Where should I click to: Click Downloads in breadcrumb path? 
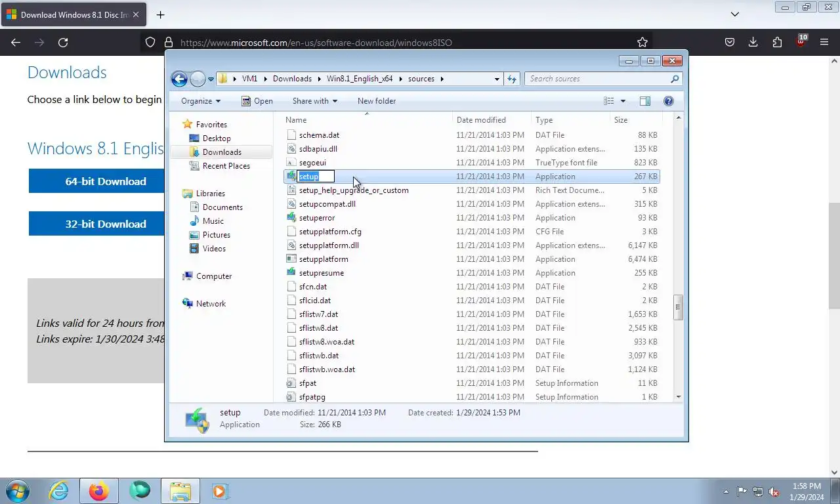click(292, 79)
